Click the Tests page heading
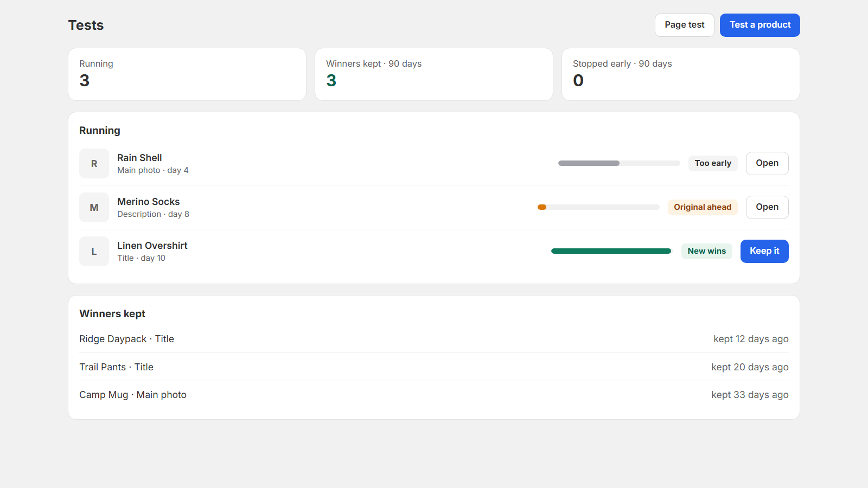The image size is (868, 488). coord(86,25)
